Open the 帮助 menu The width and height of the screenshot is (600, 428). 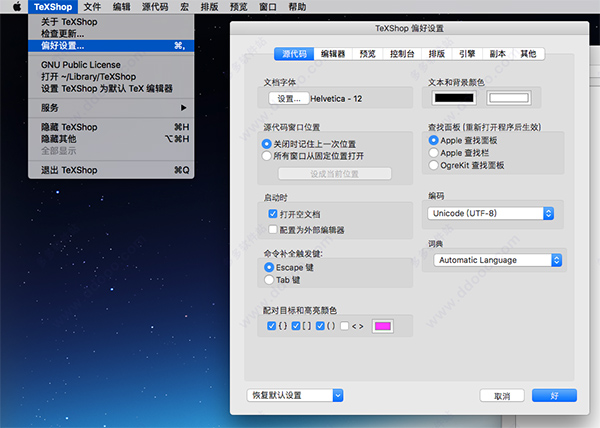[x=297, y=7]
